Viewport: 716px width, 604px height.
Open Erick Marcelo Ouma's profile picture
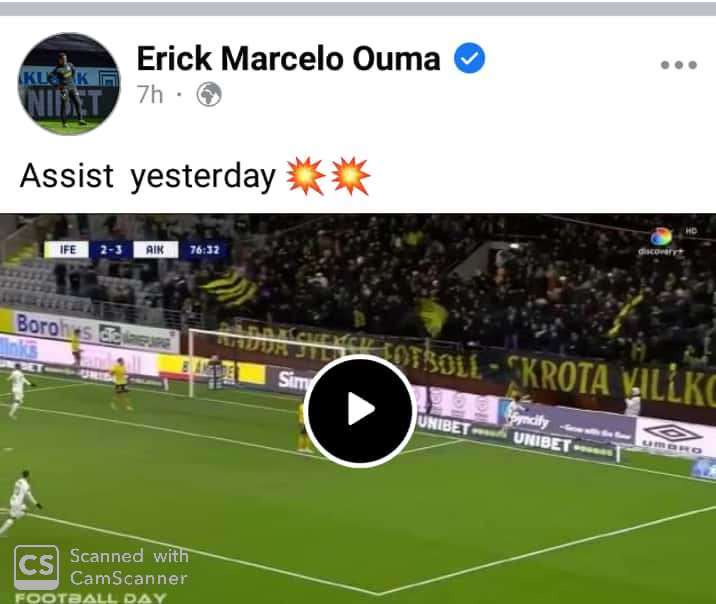point(68,84)
